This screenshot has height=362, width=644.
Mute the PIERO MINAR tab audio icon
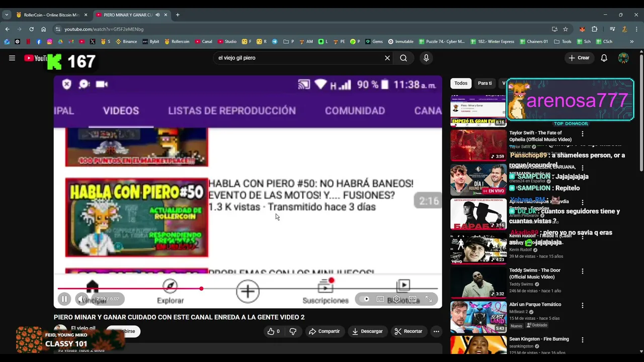coord(157,15)
